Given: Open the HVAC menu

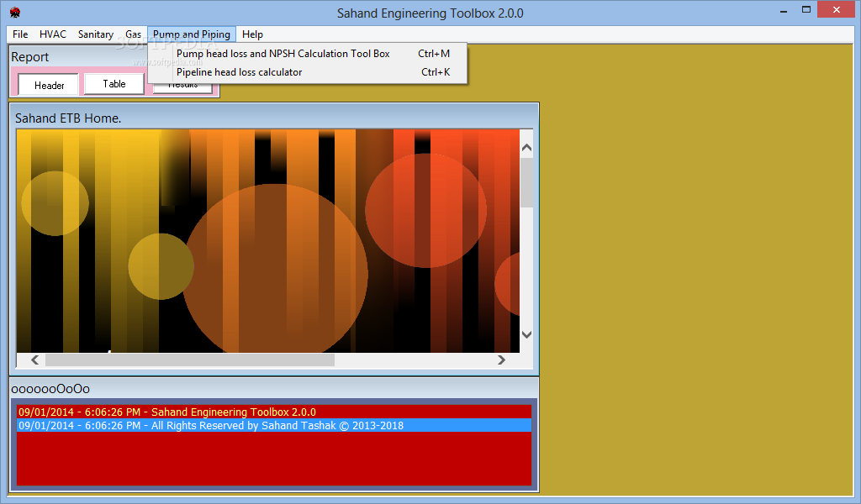Looking at the screenshot, I should [x=53, y=34].
